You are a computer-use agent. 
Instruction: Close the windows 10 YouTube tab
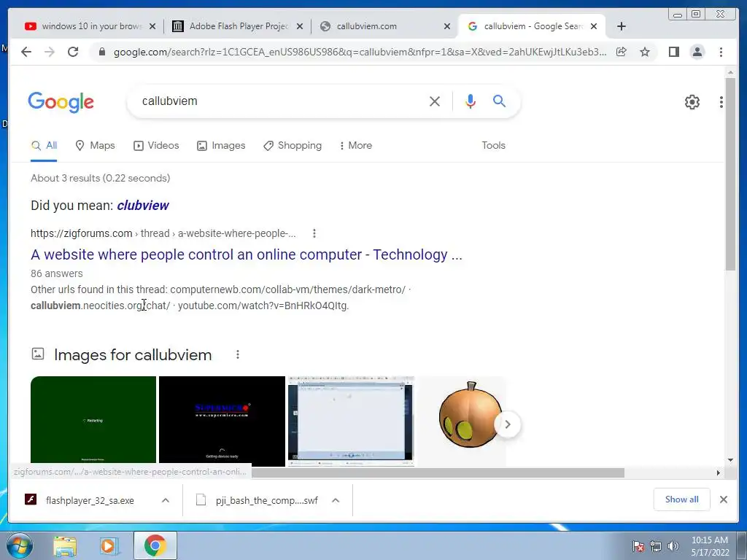[x=152, y=26]
